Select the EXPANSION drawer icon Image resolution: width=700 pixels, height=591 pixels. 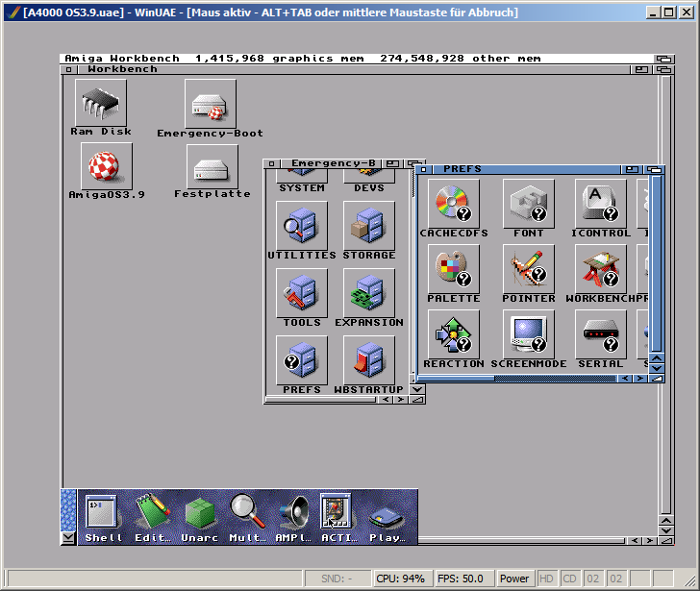coord(369,293)
